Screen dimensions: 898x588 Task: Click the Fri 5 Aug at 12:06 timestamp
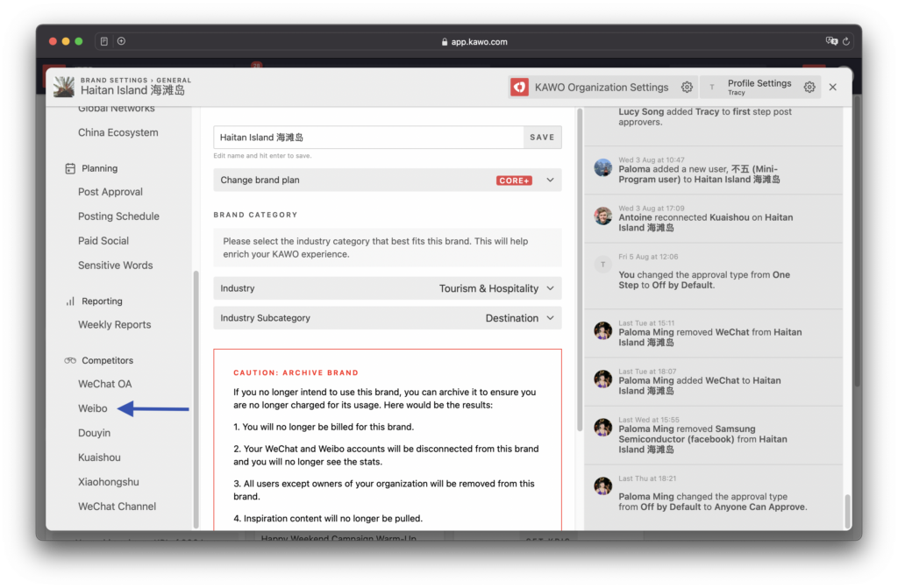coord(648,257)
